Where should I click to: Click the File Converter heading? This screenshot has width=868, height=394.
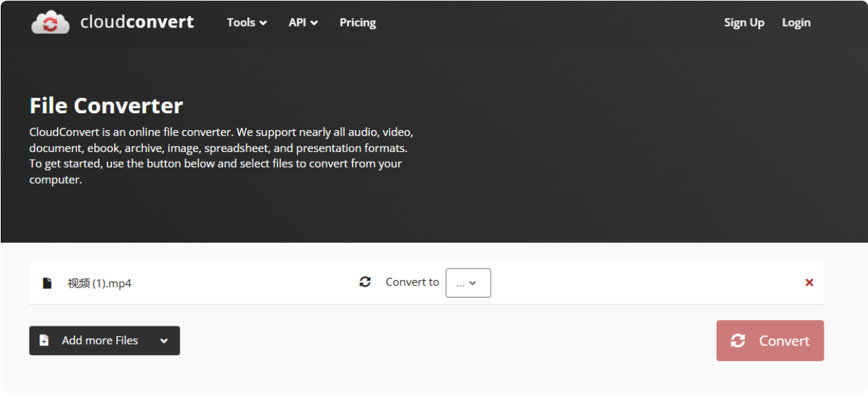(x=106, y=106)
